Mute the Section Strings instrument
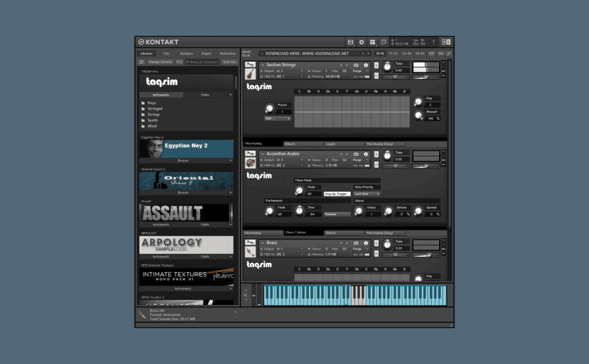 [x=376, y=75]
